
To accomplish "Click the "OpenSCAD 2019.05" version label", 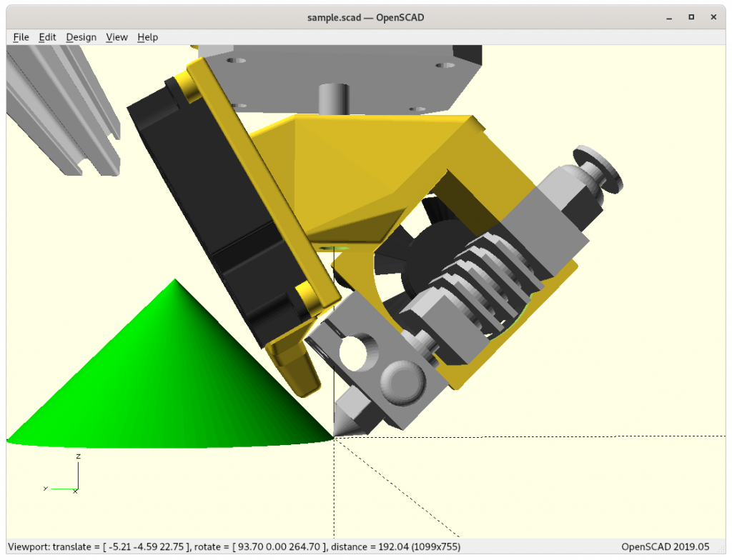I will (x=666, y=546).
